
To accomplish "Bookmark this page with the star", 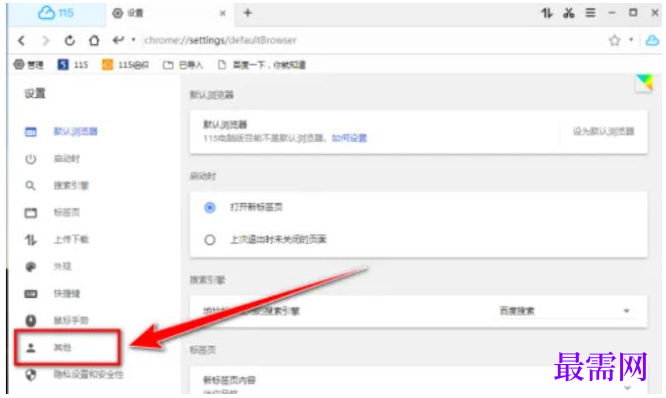I will tap(614, 40).
